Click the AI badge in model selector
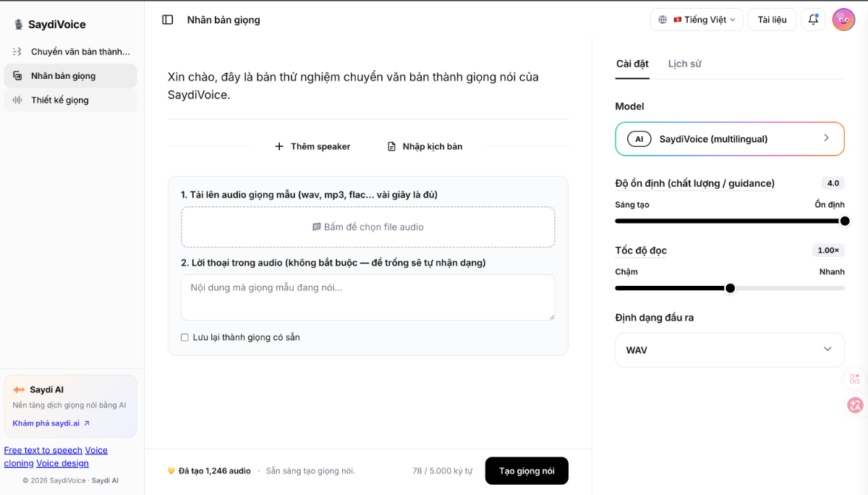Screen dimensions: 868x495 pyautogui.click(x=639, y=139)
